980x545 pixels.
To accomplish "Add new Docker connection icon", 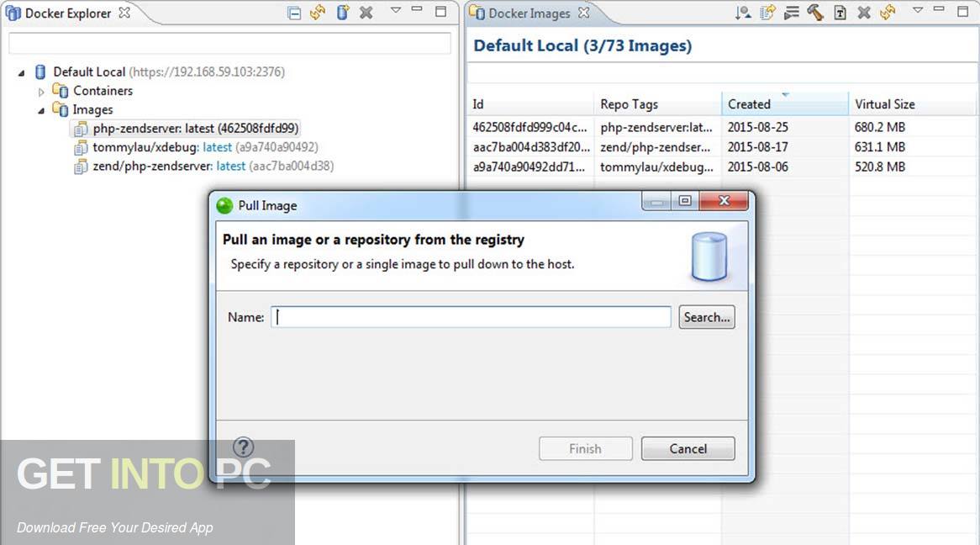I will (x=342, y=13).
